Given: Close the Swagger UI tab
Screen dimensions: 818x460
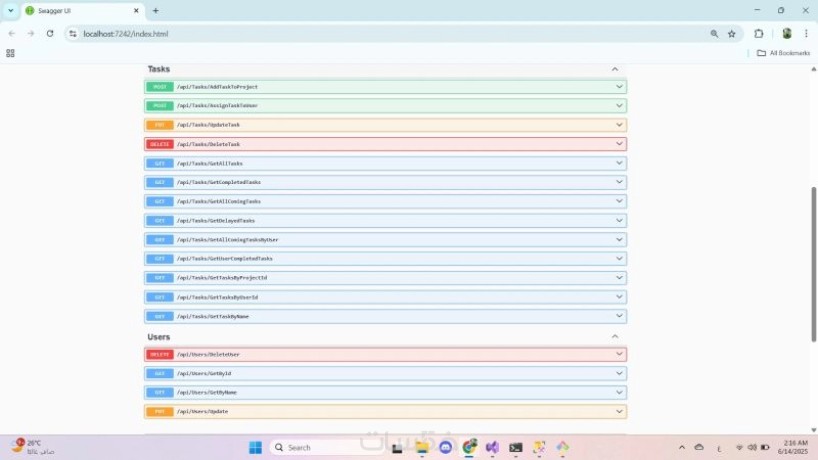Looking at the screenshot, I should click(136, 10).
